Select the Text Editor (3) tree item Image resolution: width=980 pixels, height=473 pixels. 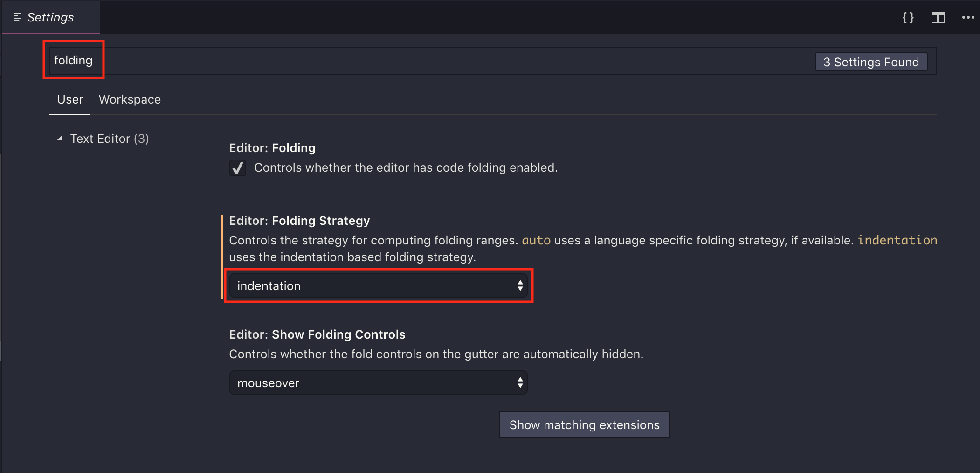[110, 139]
